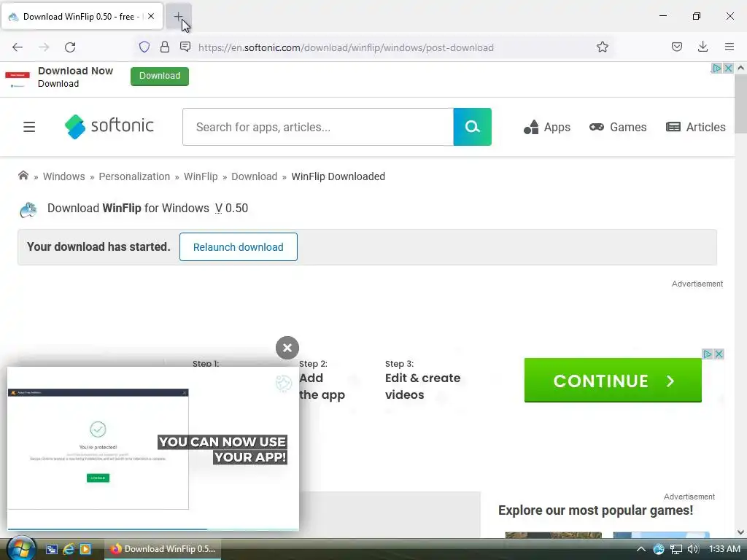
Task: Open the Windows Start menu
Action: (20, 548)
